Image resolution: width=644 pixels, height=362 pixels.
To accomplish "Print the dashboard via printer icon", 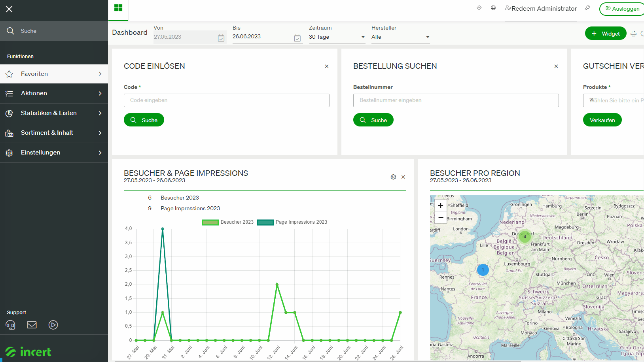I will coord(633,34).
